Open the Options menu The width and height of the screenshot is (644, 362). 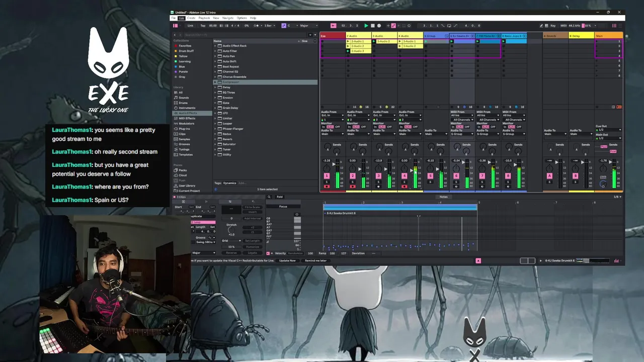[x=242, y=18]
